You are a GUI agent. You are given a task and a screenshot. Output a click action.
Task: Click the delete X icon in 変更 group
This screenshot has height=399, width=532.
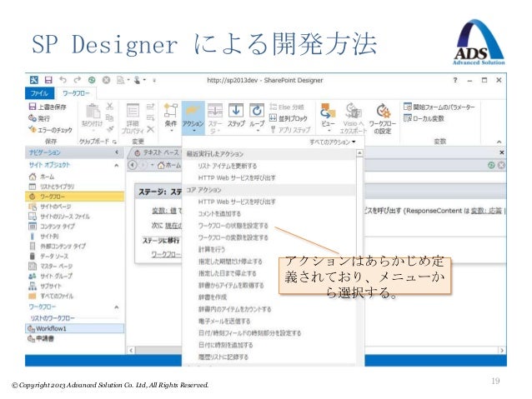[x=150, y=129]
